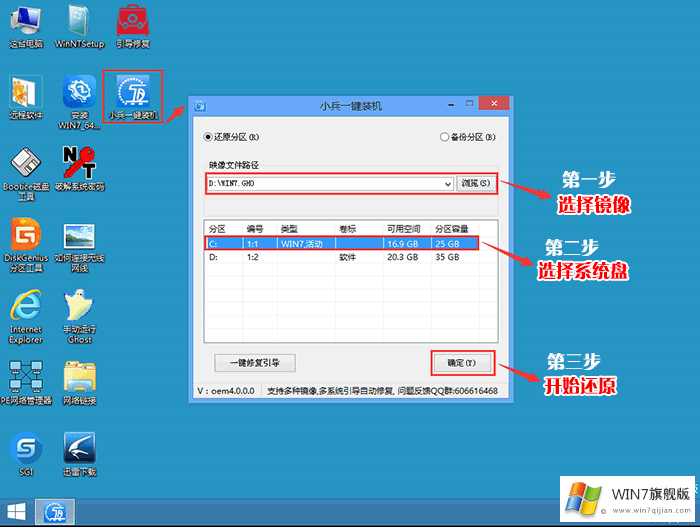This screenshot has width=700, height=527.
Task: Click the 浏览(S) browse button
Action: point(475,184)
